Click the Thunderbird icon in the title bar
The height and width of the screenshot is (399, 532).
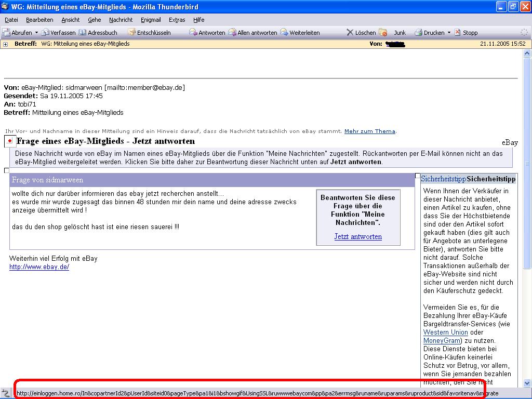(x=5, y=6)
